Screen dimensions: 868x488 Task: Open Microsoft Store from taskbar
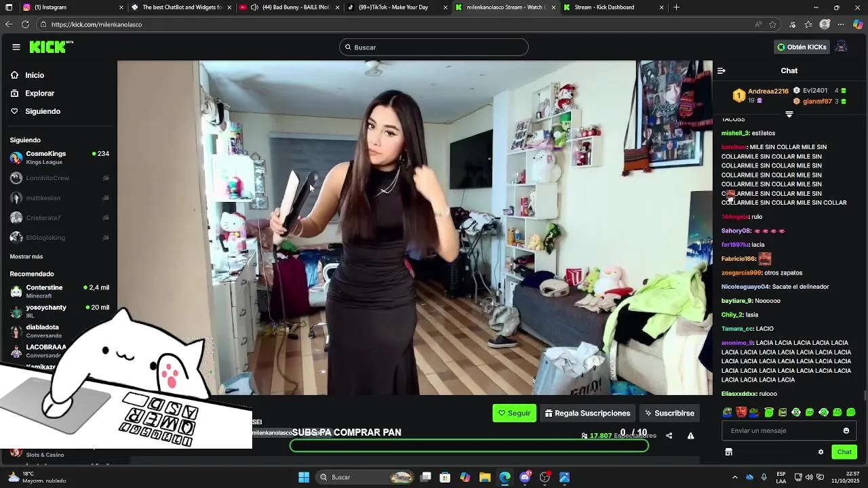click(x=445, y=477)
